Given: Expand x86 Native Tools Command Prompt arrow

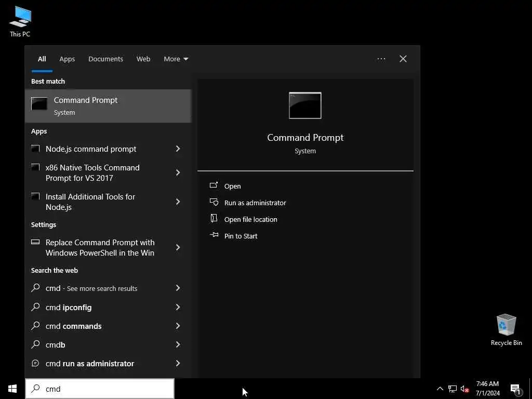Looking at the screenshot, I should [x=178, y=172].
